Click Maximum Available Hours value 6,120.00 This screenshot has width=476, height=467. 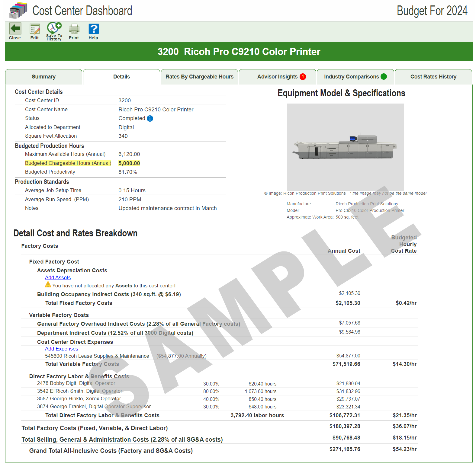click(x=129, y=154)
